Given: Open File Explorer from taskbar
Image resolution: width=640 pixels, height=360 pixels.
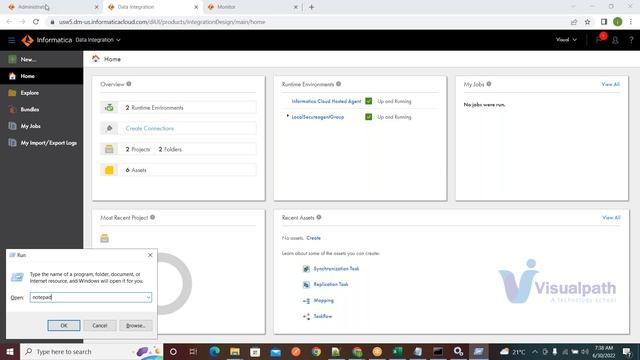Looking at the screenshot, I should (235, 351).
